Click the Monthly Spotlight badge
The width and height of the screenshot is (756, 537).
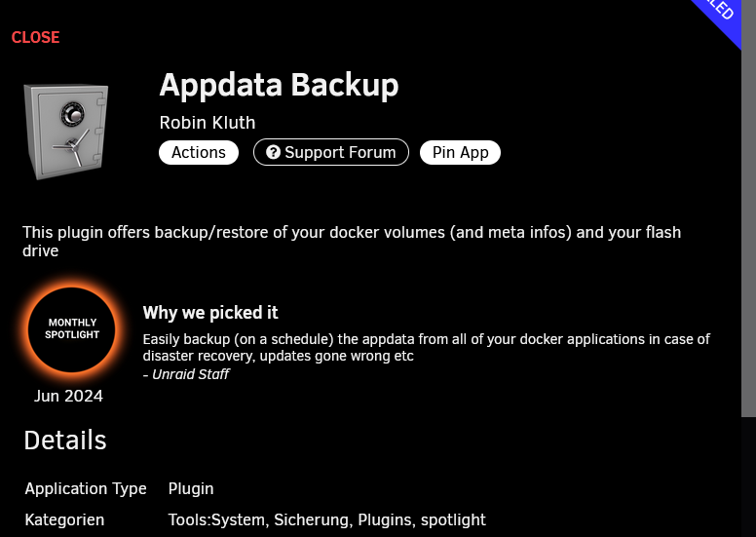71,329
